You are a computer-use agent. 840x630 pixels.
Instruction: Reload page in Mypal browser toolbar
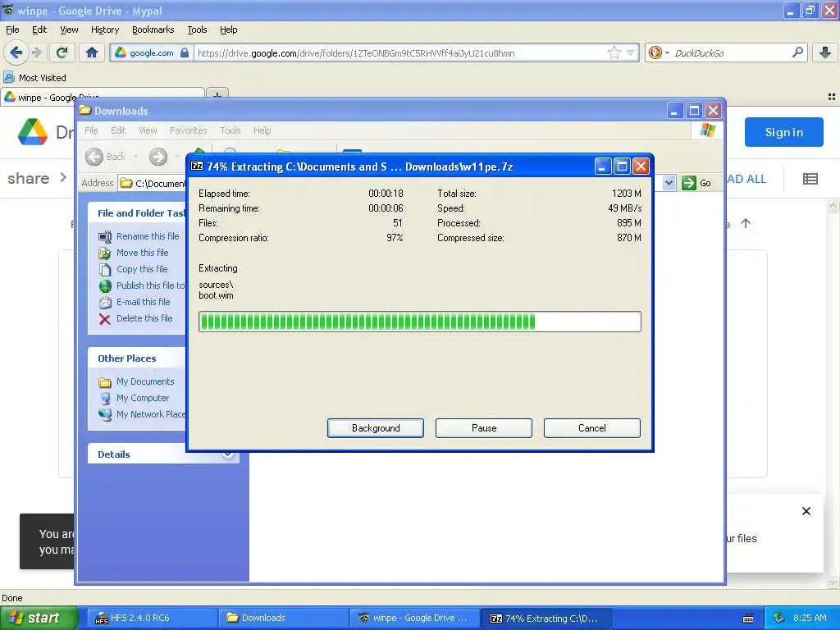[x=62, y=52]
